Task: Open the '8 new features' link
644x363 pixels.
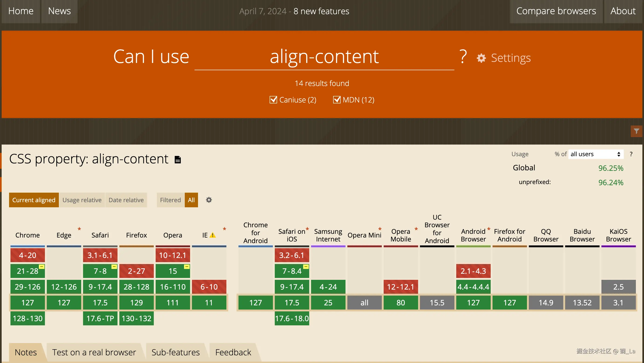Action: pyautogui.click(x=321, y=11)
